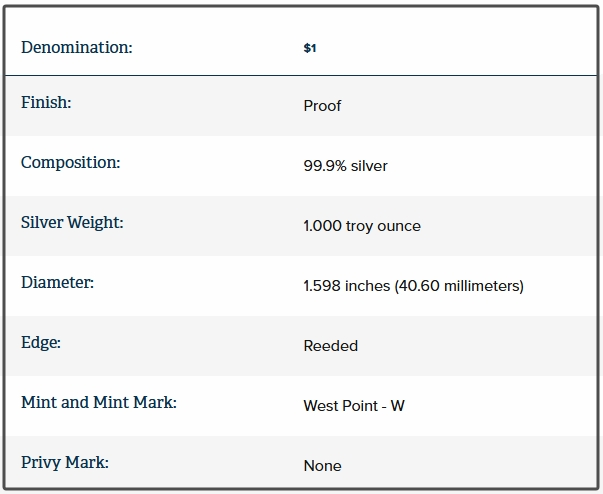Click the word troy in the silver weight value
This screenshot has width=603, height=494.
360,225
